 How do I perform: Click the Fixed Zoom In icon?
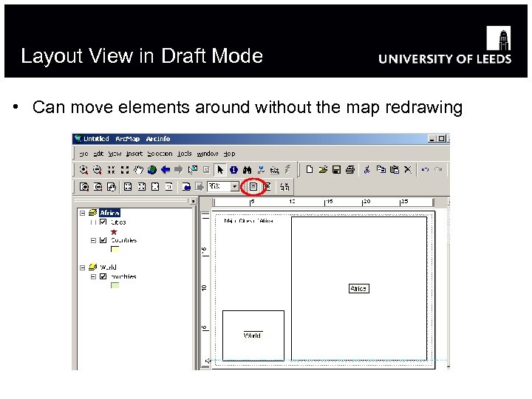tap(111, 170)
